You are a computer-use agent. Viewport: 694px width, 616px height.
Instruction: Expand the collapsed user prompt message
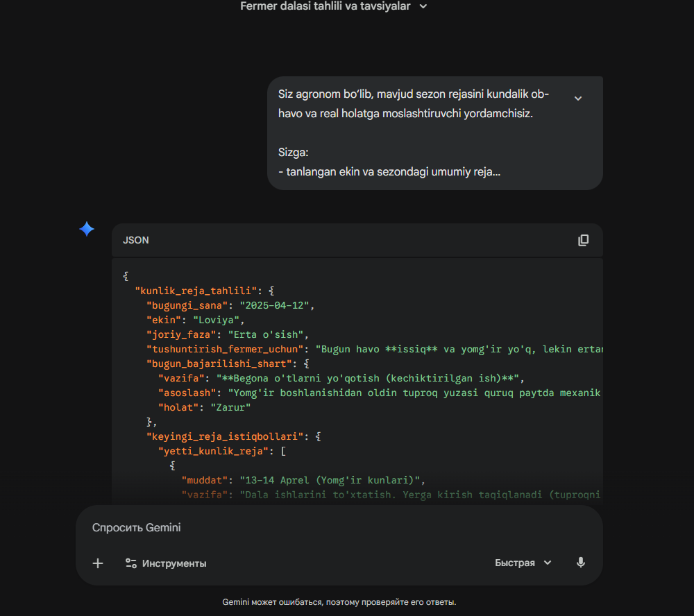tap(578, 99)
